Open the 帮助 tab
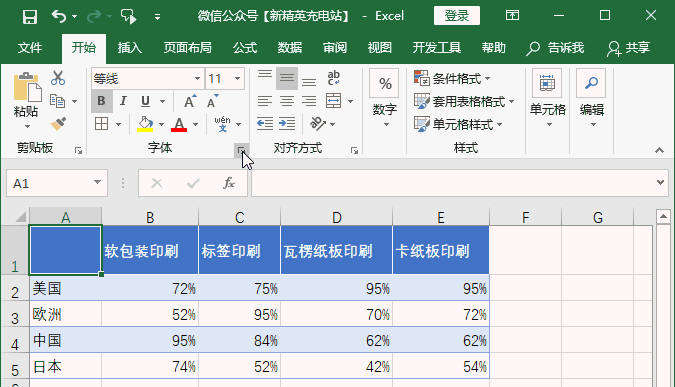675x387 pixels. click(494, 47)
